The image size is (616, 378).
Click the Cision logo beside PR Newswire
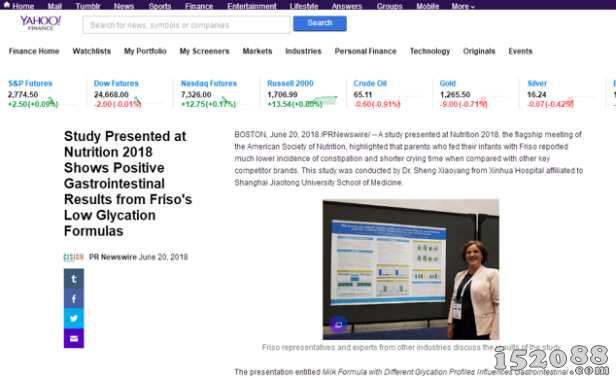coord(73,257)
